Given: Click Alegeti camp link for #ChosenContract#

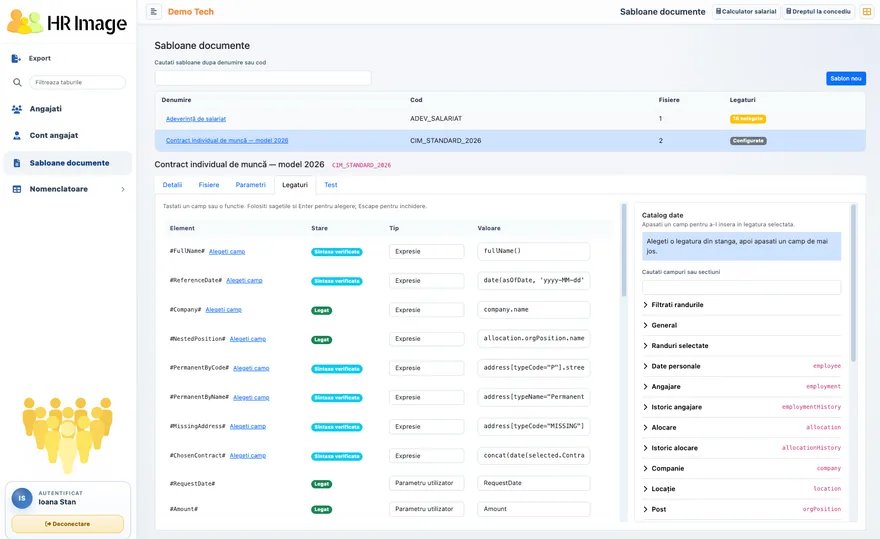Looking at the screenshot, I should pyautogui.click(x=248, y=456).
